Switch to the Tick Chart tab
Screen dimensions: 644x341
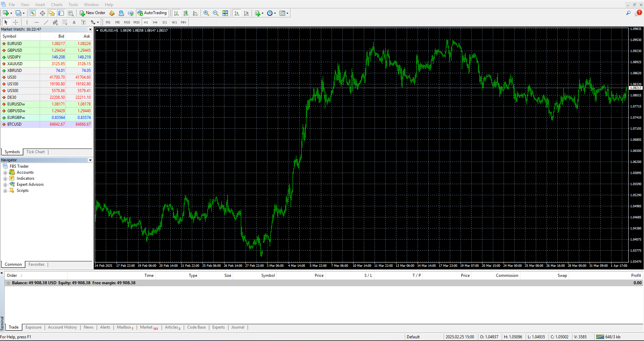pyautogui.click(x=36, y=152)
